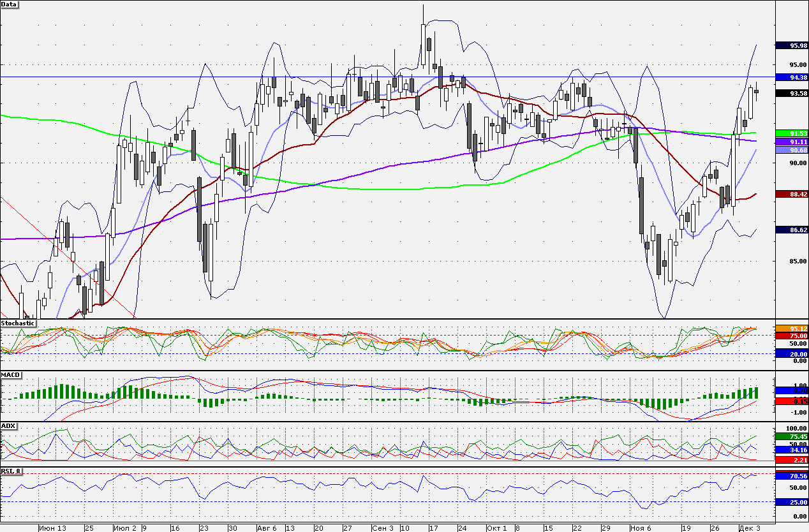809x532 pixels.
Task: Select the Авг 6 date axis label
Action: click(266, 528)
